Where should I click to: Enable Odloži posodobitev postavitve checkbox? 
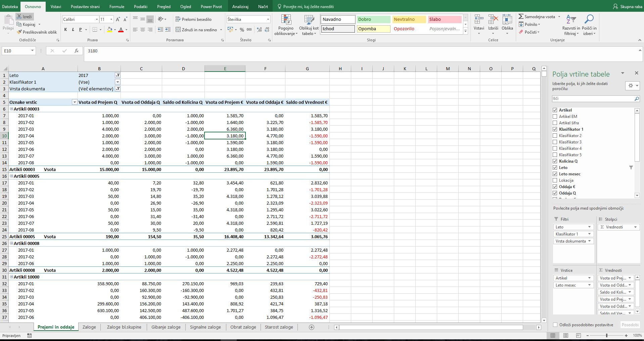click(x=555, y=325)
